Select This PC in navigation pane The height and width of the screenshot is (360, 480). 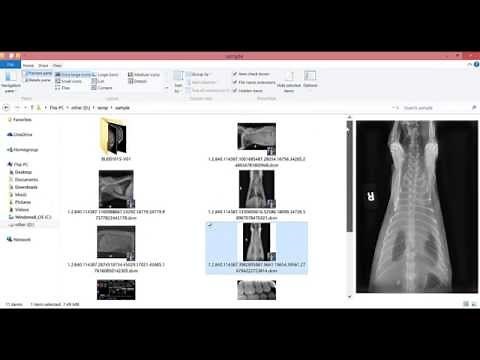[18, 164]
